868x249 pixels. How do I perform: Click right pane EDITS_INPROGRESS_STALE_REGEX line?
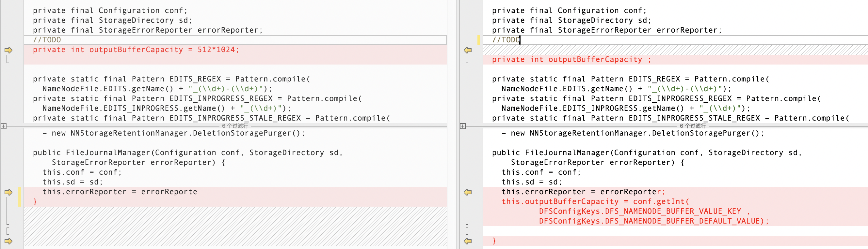pos(670,118)
